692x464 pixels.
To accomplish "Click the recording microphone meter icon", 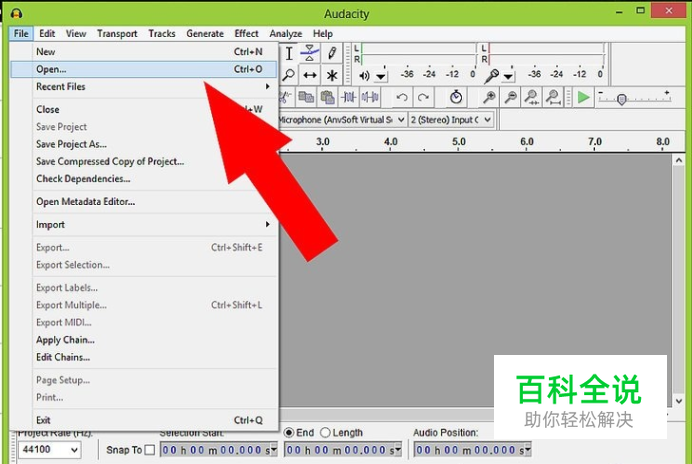I will click(491, 76).
